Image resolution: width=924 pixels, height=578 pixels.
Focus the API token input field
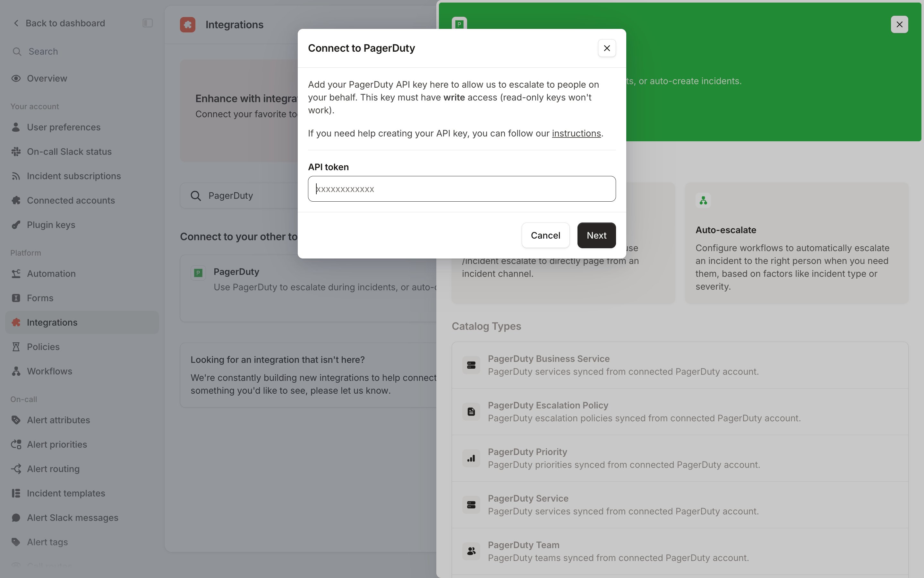(462, 189)
